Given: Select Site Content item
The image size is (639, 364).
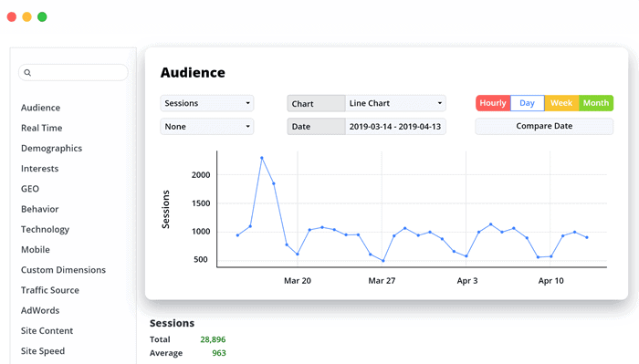Looking at the screenshot, I should coord(47,330).
